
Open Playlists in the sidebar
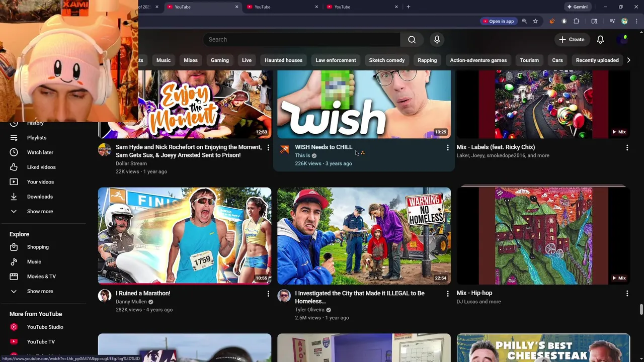pyautogui.click(x=36, y=138)
